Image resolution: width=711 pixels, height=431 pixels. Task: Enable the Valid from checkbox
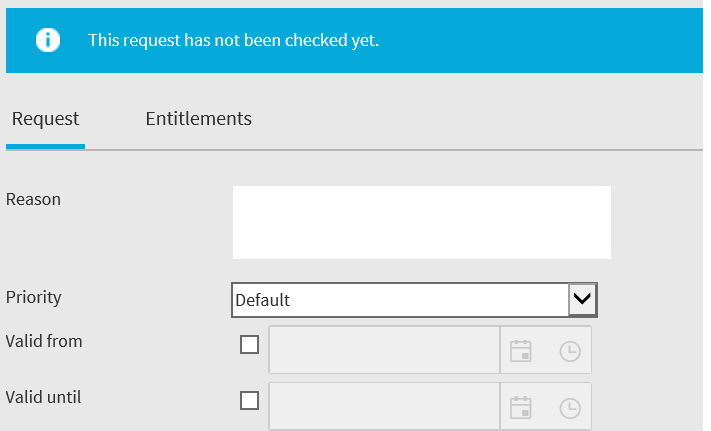(249, 344)
